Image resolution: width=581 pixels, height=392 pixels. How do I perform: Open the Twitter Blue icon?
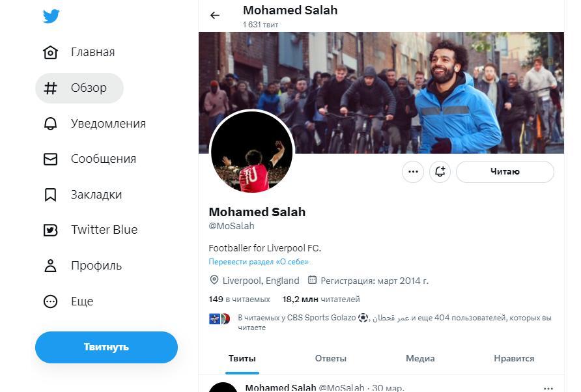(50, 230)
